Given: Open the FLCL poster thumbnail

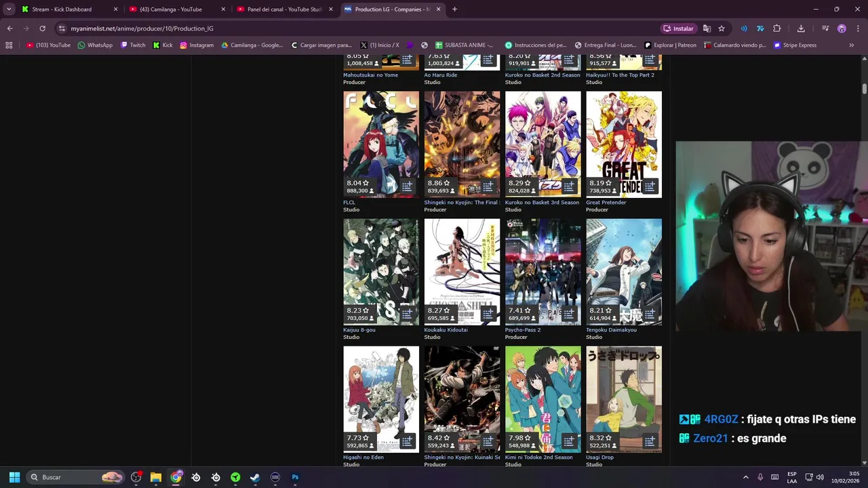Looking at the screenshot, I should (x=381, y=144).
